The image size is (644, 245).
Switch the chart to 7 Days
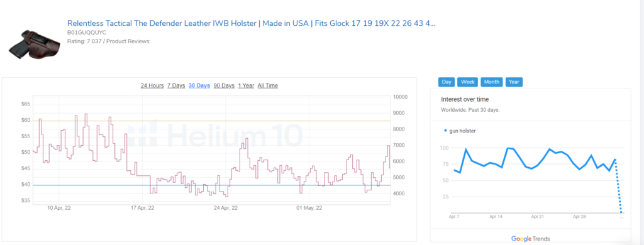176,86
